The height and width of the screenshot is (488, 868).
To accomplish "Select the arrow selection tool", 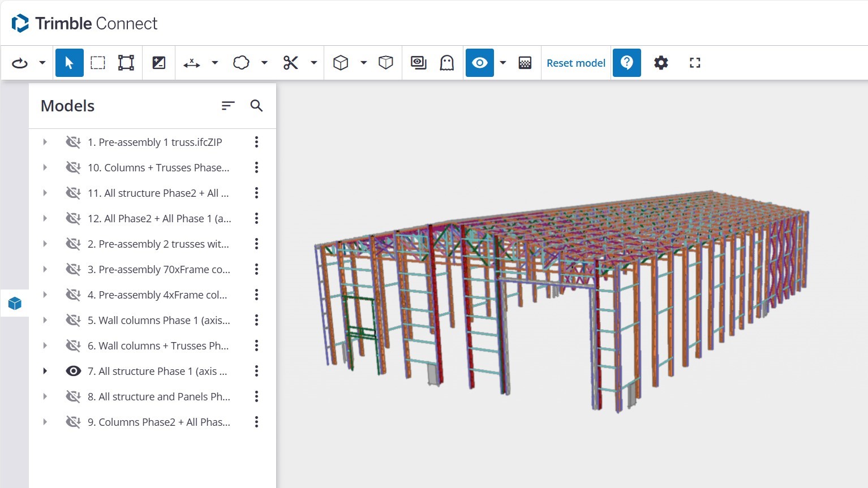I will 69,63.
